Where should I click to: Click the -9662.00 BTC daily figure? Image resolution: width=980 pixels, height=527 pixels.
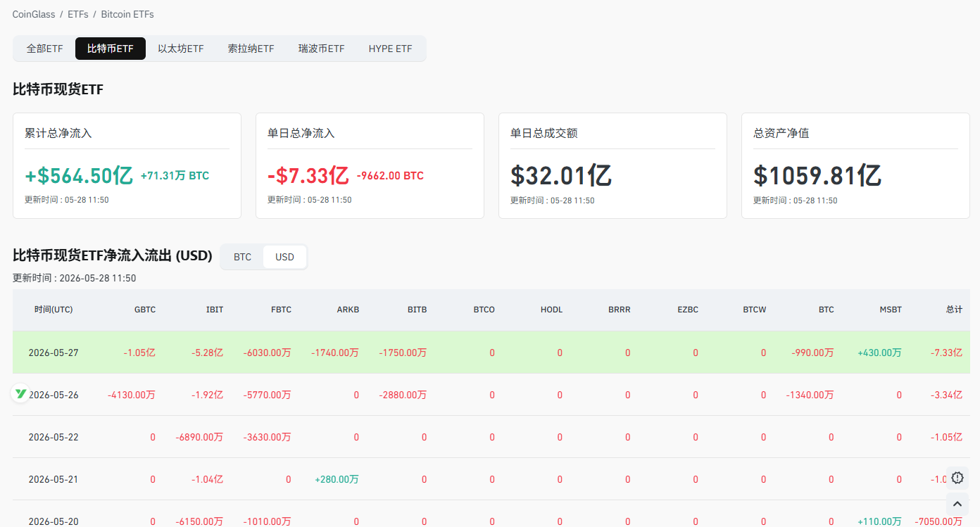pyautogui.click(x=390, y=176)
